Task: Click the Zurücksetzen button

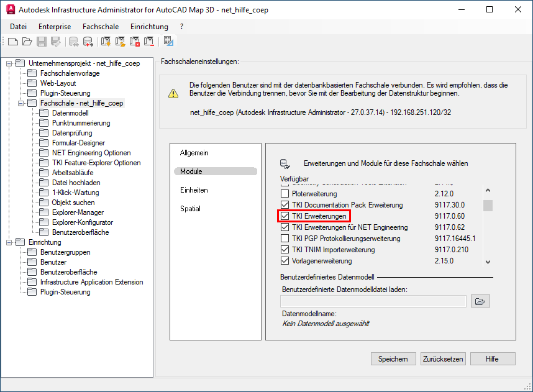Action: [443, 359]
